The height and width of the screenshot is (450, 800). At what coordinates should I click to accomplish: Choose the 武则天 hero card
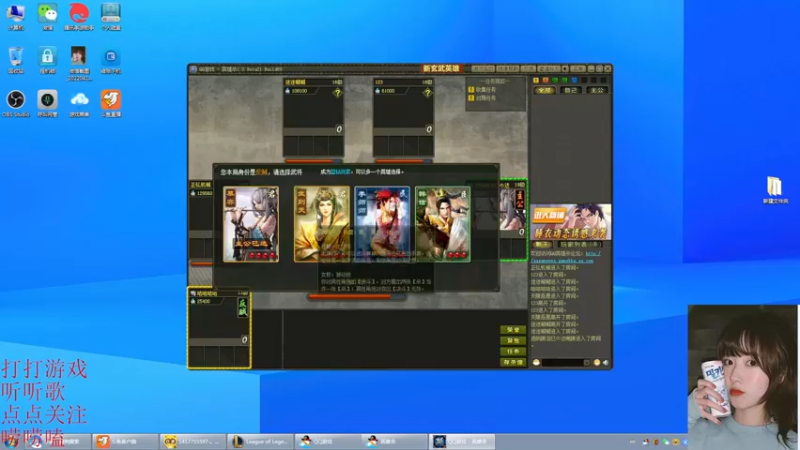pos(322,224)
